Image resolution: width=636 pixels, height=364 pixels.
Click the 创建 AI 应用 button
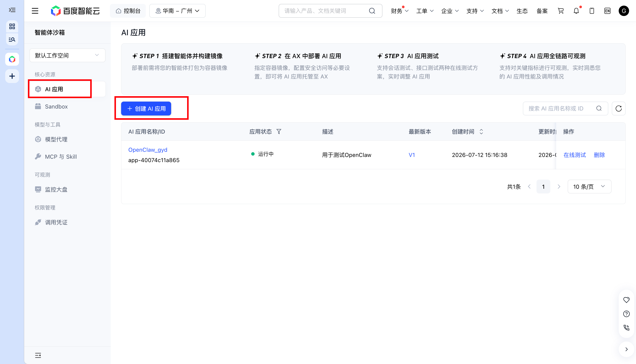click(146, 109)
